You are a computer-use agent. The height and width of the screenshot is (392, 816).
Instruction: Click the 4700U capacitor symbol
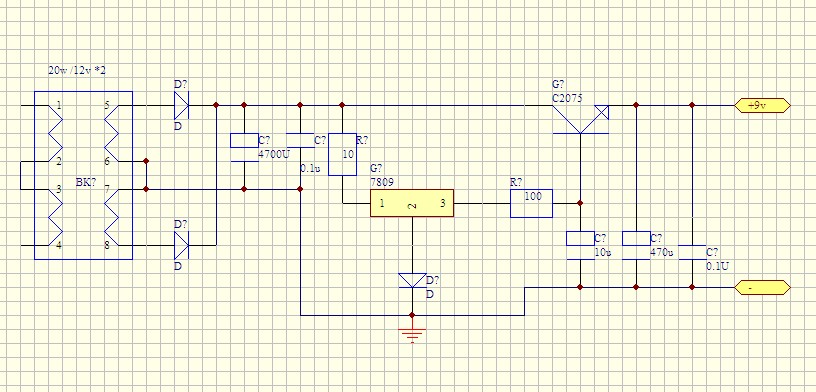point(244,147)
